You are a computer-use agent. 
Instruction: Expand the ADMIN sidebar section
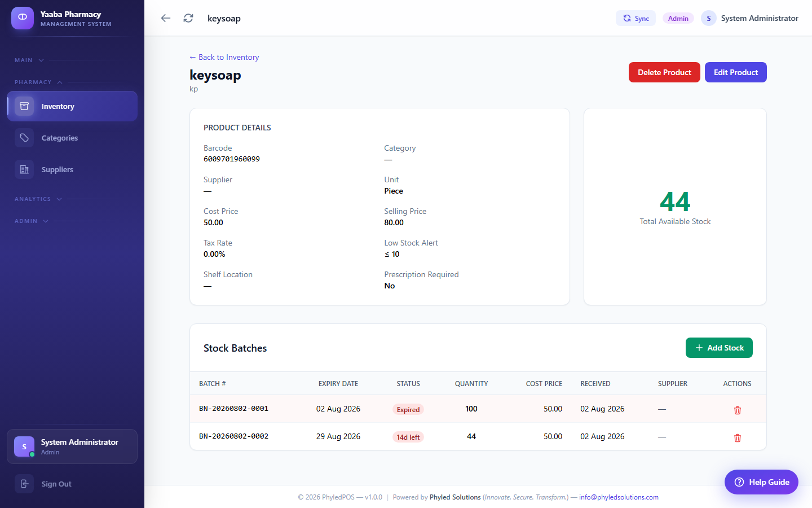[32, 221]
